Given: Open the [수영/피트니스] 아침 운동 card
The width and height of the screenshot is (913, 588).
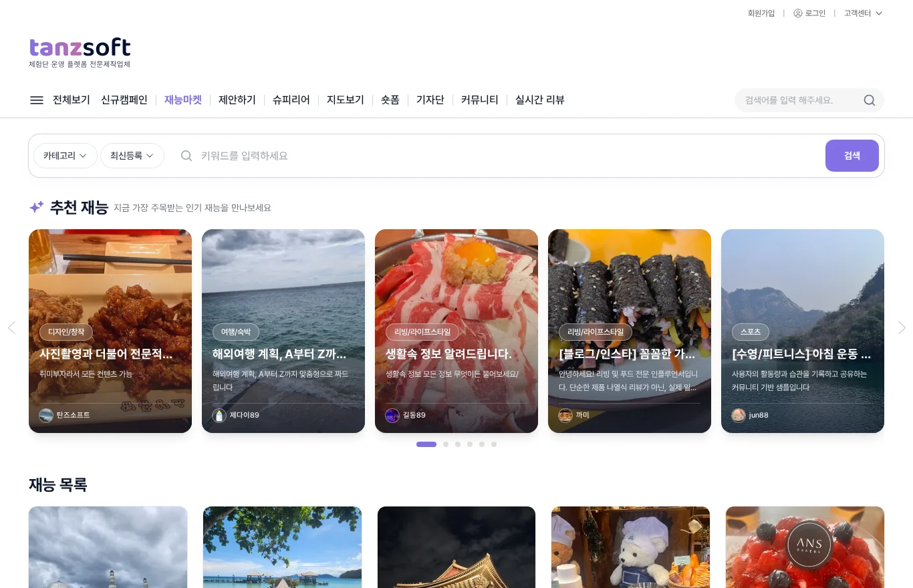Looking at the screenshot, I should 803,331.
